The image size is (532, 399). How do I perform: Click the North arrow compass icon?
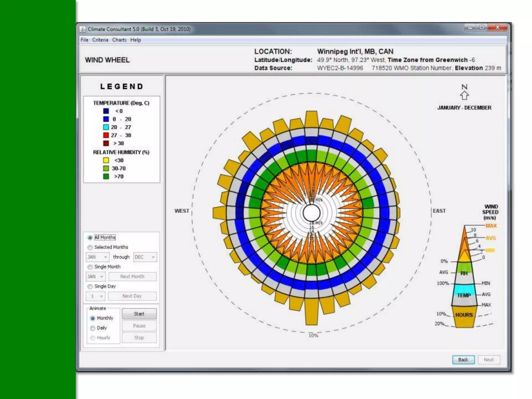pyautogui.click(x=464, y=95)
